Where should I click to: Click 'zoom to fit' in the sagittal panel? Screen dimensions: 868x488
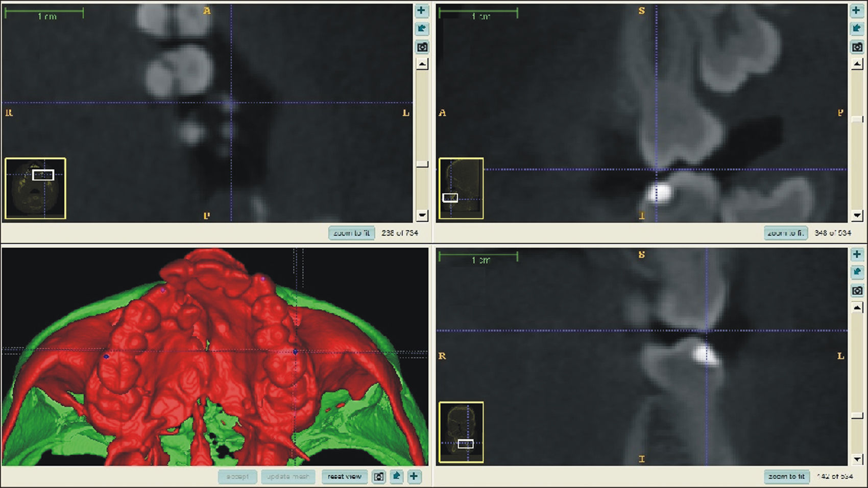[x=786, y=233]
